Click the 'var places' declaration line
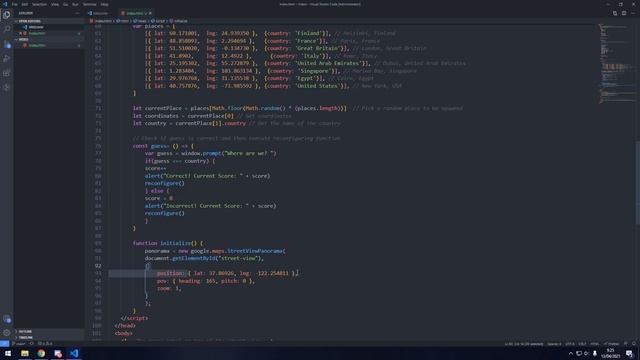 coord(154,26)
